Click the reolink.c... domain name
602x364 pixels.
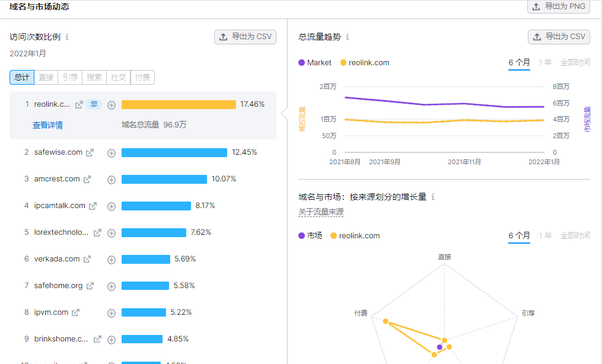coord(52,104)
